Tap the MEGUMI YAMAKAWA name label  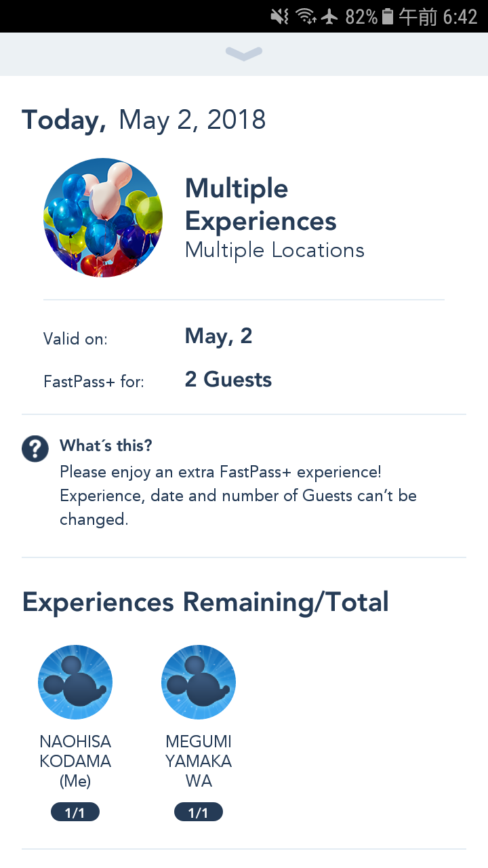point(199,762)
